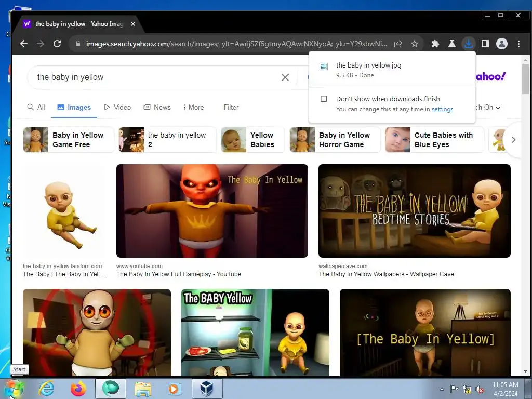Select Cute Babies with Blue Eyes suggestion
The image size is (532, 399).
[x=435, y=140]
